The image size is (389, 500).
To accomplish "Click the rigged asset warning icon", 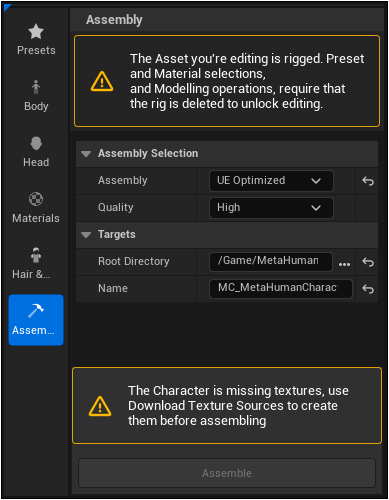I will (102, 81).
